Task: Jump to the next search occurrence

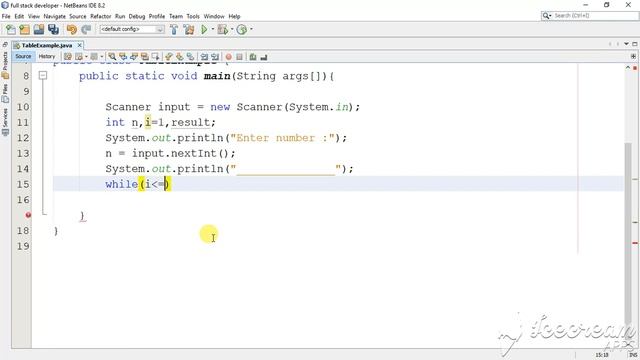Action: pos(133,57)
